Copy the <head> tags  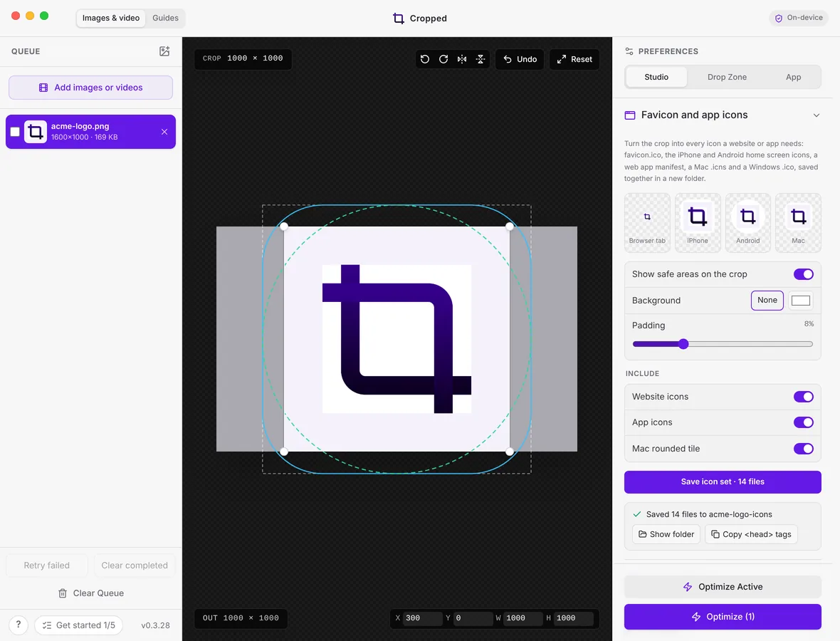point(751,534)
